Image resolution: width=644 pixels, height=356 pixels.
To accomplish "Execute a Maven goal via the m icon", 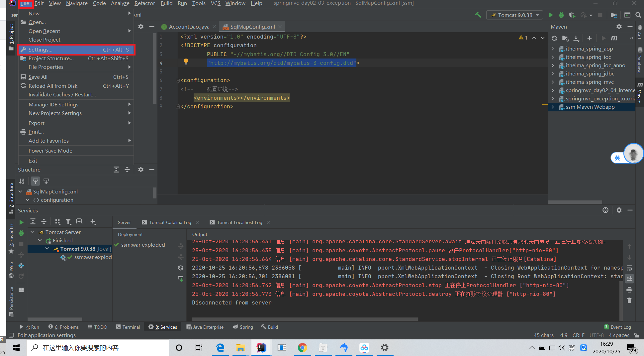I will pyautogui.click(x=613, y=38).
